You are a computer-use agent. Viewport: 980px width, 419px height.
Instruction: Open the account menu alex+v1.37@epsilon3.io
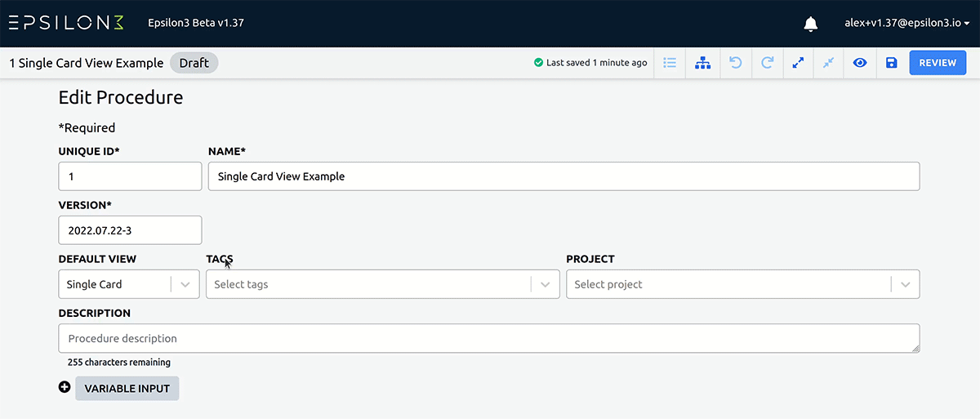[x=906, y=23]
